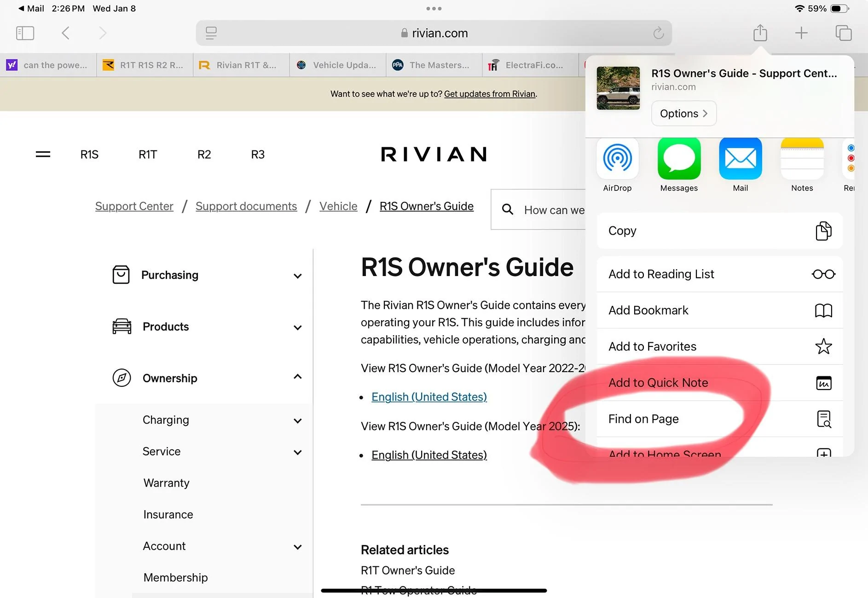
Task: Switch to 'R1T R1S R2 R...' tab
Action: click(145, 65)
